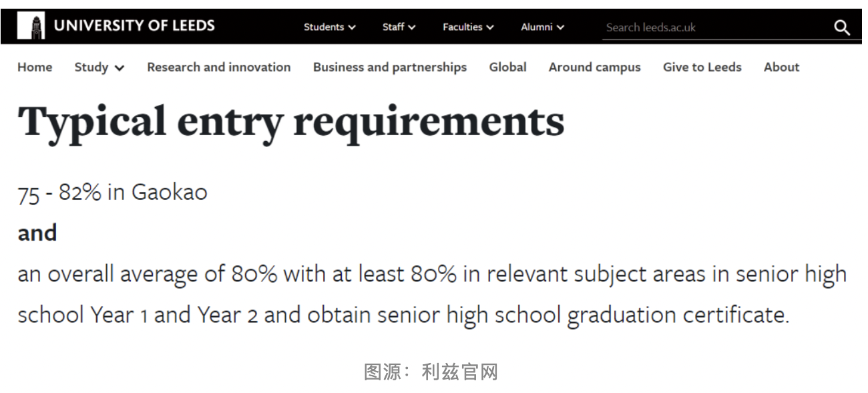Go to the Home page
Viewport: 868px width, 393px height.
(35, 67)
